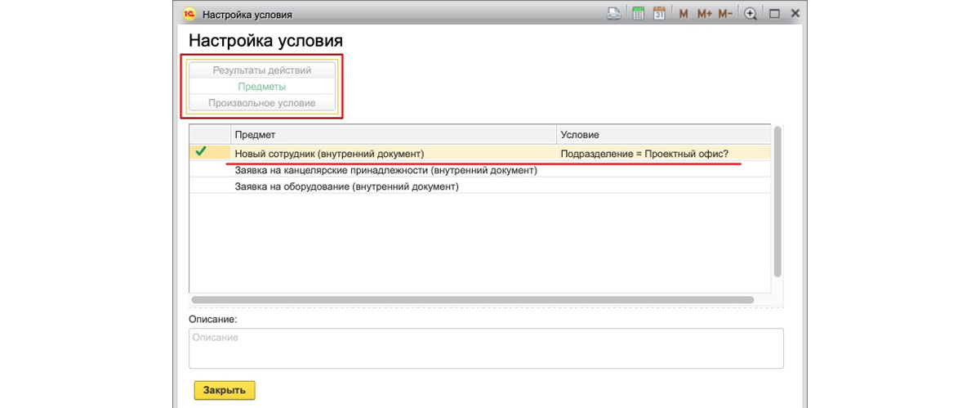Switch to Произвольное условие tab
Viewport: 980px width, 408px height.
click(x=262, y=103)
